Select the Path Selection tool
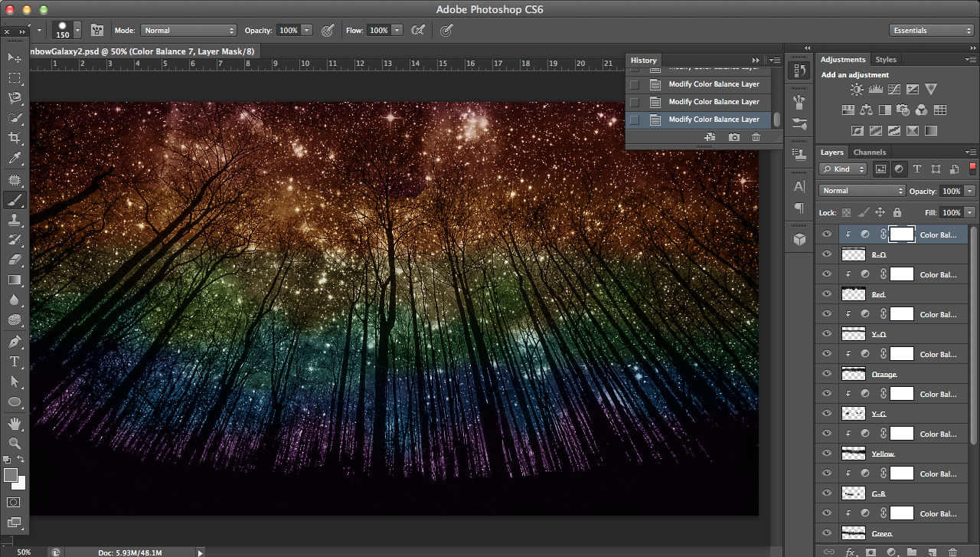 (x=15, y=381)
